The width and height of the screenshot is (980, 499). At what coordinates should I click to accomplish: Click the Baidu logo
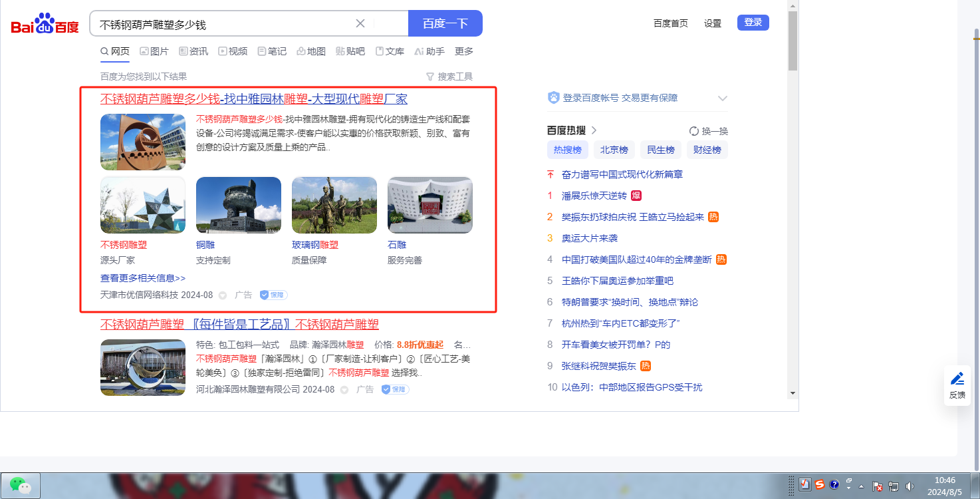point(45,25)
